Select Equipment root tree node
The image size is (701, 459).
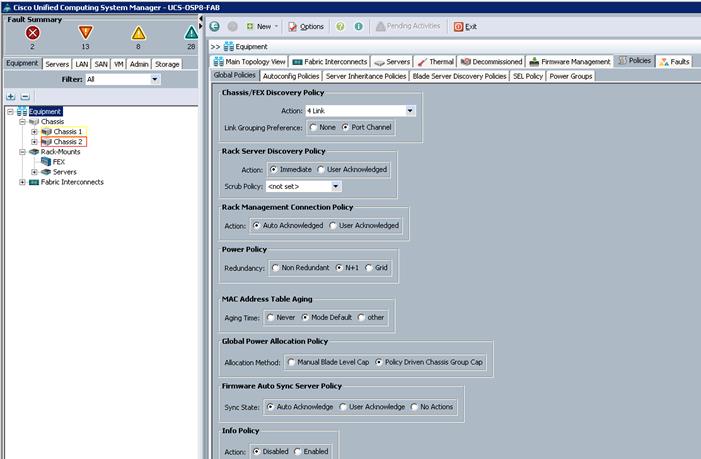tap(45, 111)
